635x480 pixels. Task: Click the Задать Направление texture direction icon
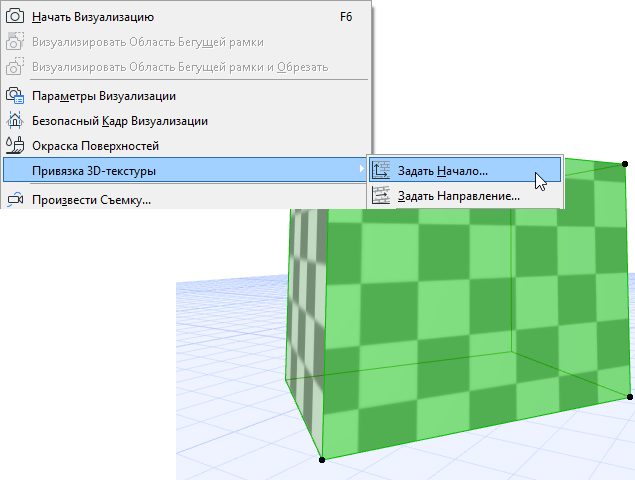tap(381, 195)
